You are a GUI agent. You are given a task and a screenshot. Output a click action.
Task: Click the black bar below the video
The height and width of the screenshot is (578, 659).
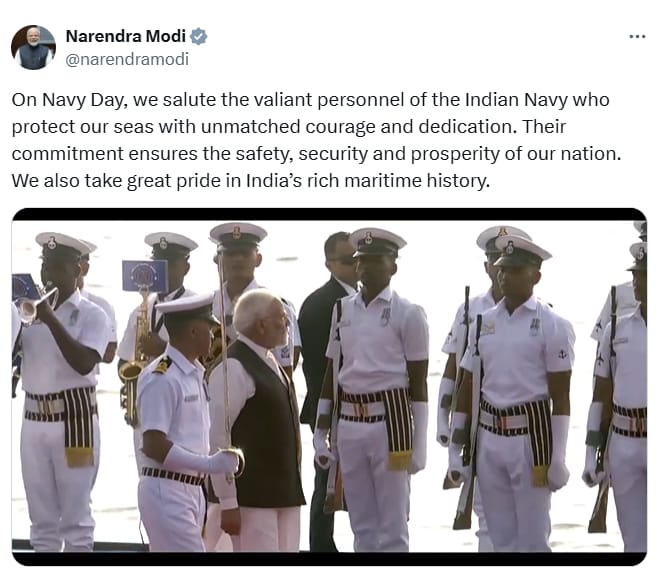point(329,559)
